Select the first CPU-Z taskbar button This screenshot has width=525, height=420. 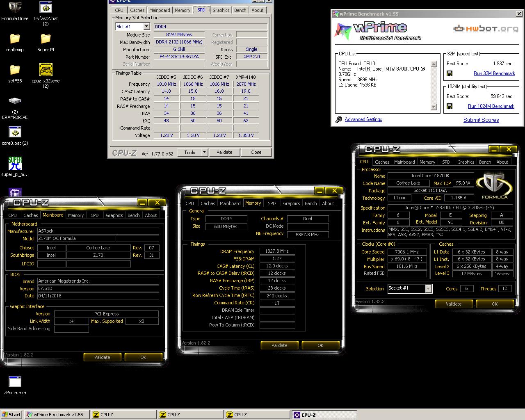(x=123, y=415)
